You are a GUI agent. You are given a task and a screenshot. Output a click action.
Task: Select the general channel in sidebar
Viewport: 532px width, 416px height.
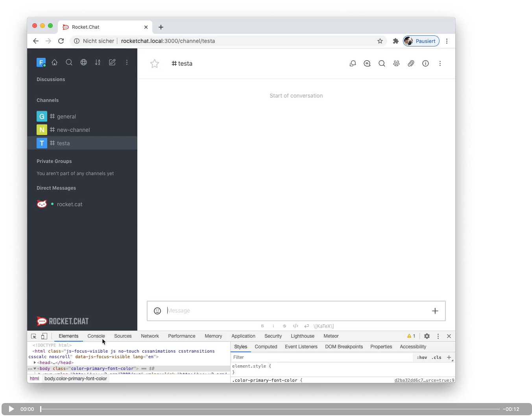point(66,116)
